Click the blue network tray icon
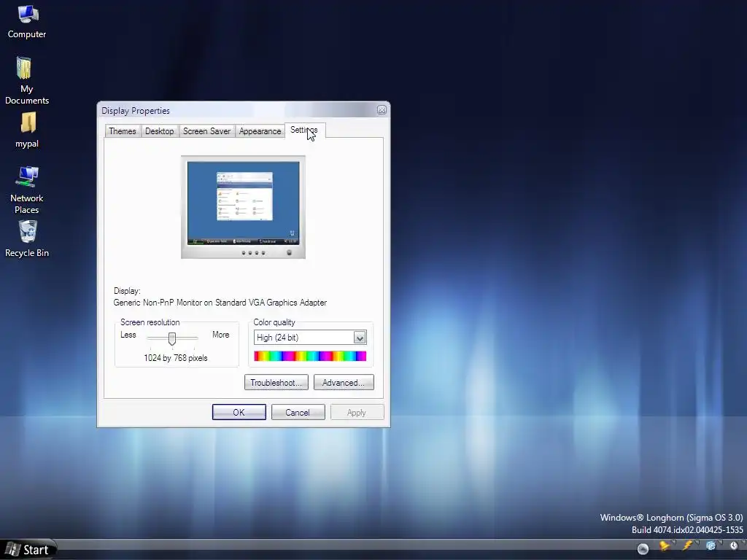The height and width of the screenshot is (560, 747). (711, 545)
